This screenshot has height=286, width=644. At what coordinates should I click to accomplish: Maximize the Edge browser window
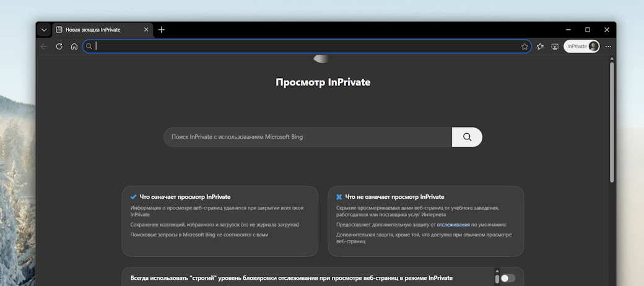tap(587, 30)
